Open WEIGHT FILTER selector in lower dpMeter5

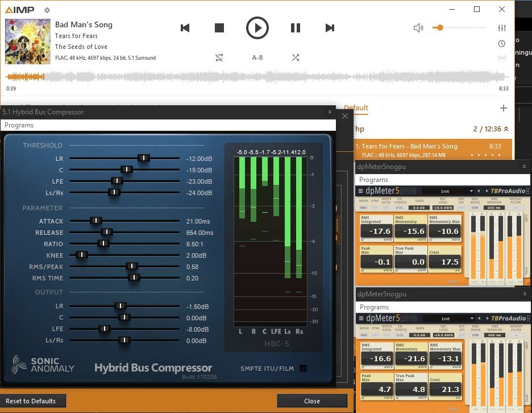517,335
